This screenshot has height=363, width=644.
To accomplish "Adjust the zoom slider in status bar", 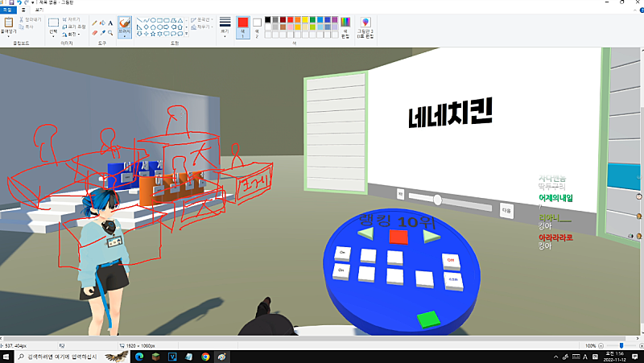I will tap(621, 346).
